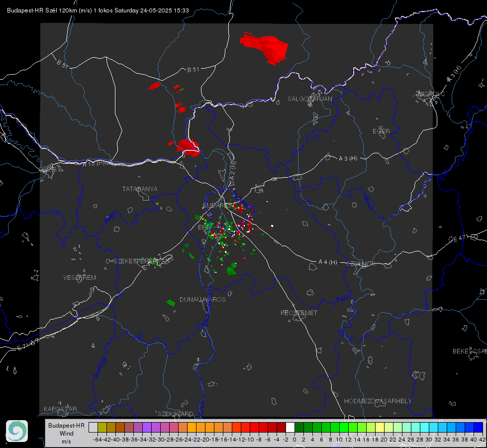Click the Somogy county label
Image resolution: width=487 pixels, height=448 pixels.
click(x=99, y=367)
